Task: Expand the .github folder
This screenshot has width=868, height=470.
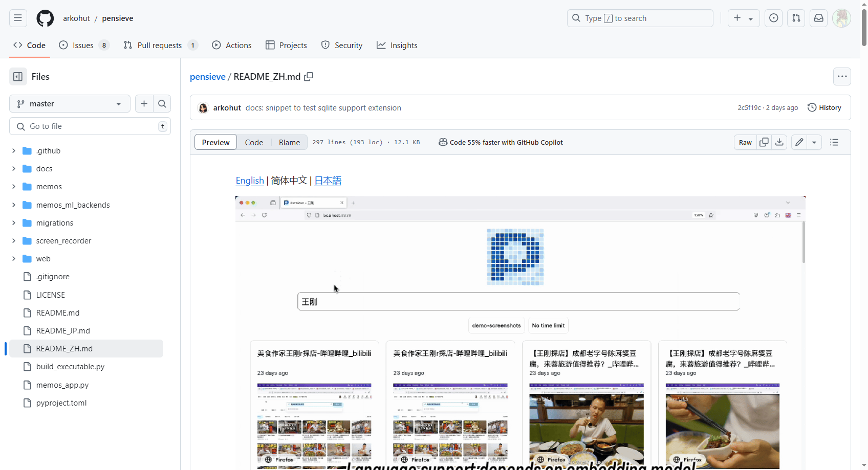Action: (x=14, y=151)
